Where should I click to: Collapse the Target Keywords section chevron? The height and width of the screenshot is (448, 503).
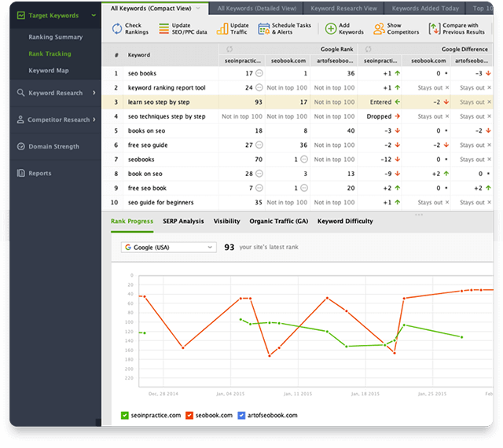[94, 15]
